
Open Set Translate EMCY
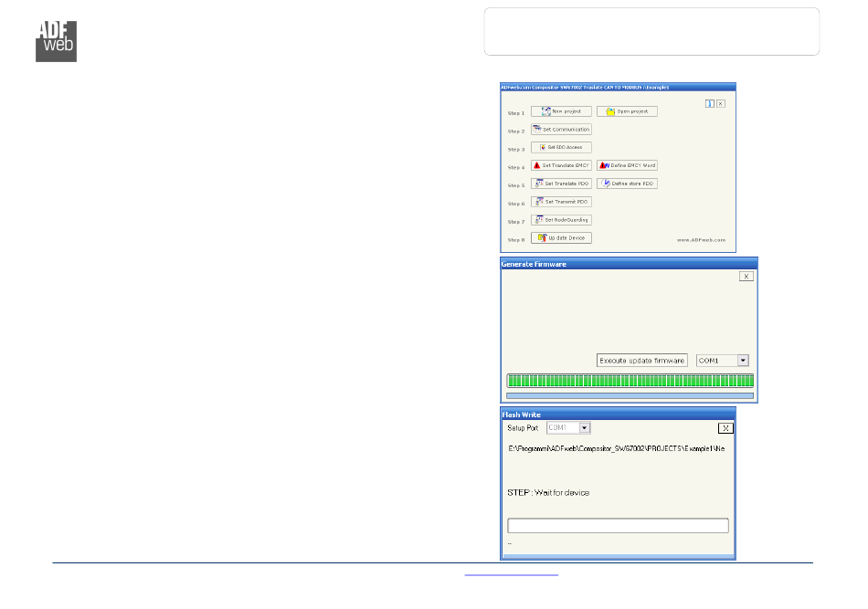[561, 165]
